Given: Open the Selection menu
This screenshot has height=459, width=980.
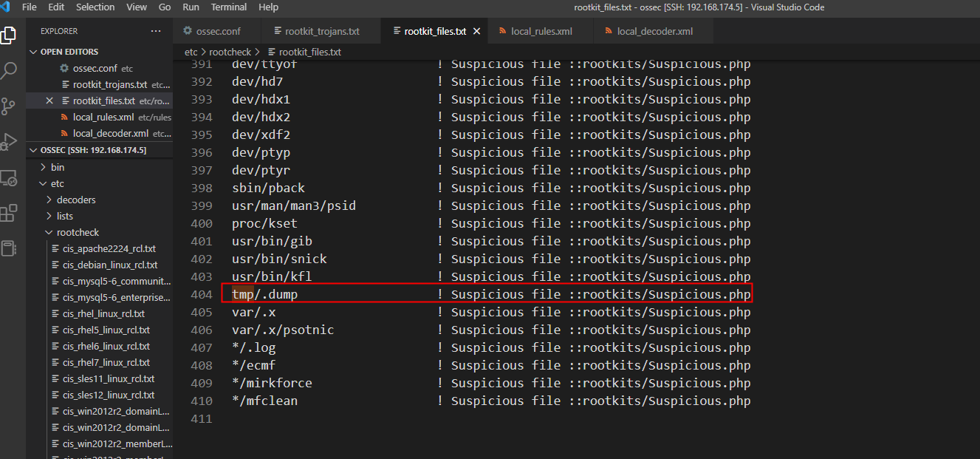Looking at the screenshot, I should click(95, 7).
